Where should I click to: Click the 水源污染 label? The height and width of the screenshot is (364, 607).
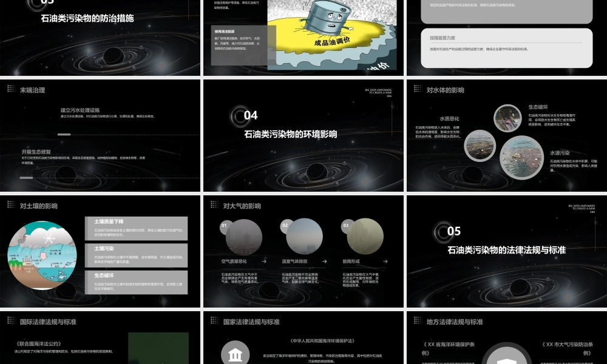pyautogui.click(x=560, y=153)
